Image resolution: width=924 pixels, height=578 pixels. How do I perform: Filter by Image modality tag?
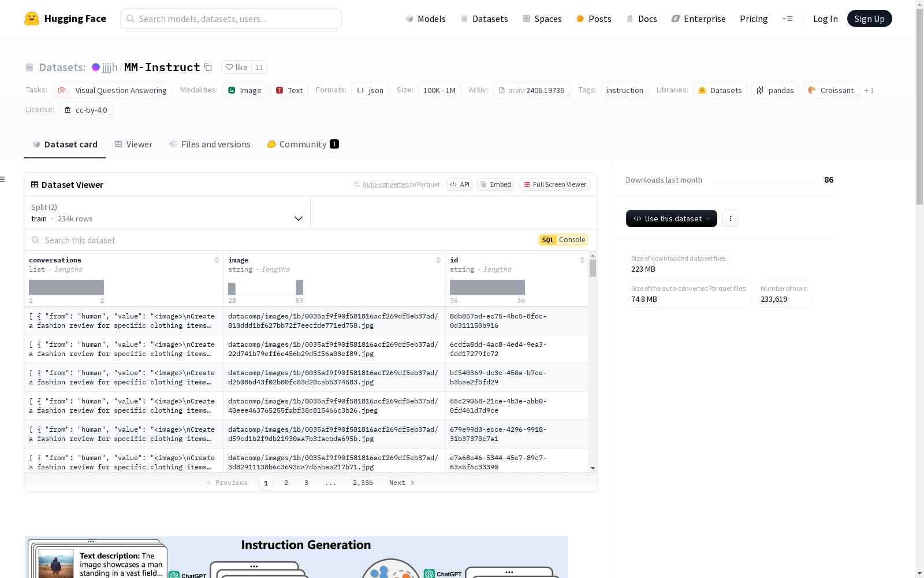(x=244, y=90)
